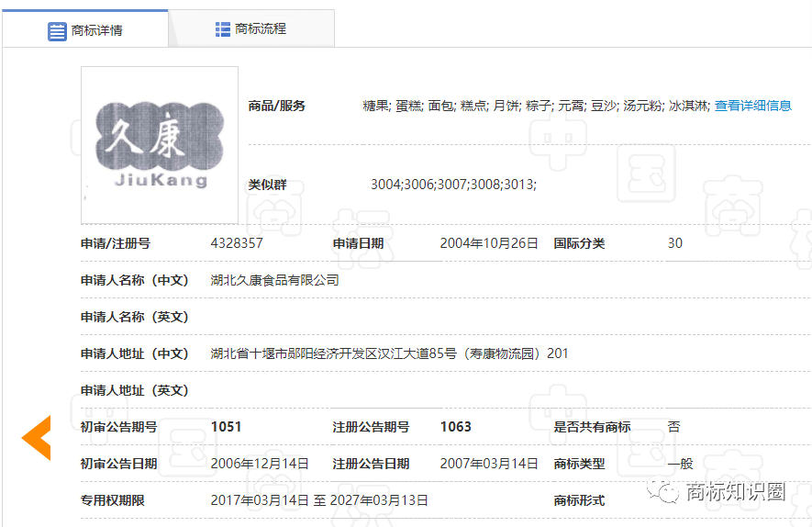Screen dimensions: 812x527
Task: Click the 商品/服务 label
Action: point(276,106)
